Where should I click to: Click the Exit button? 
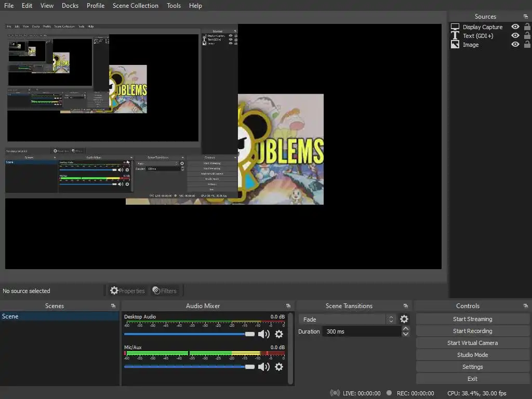473,379
